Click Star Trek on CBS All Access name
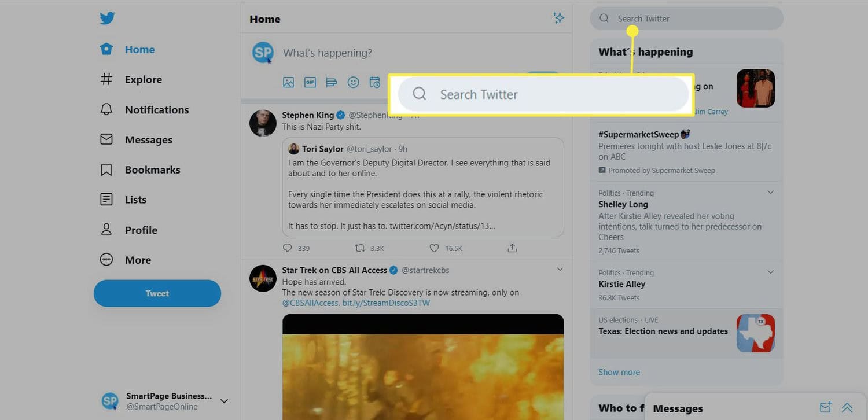This screenshot has height=420, width=868. click(334, 270)
